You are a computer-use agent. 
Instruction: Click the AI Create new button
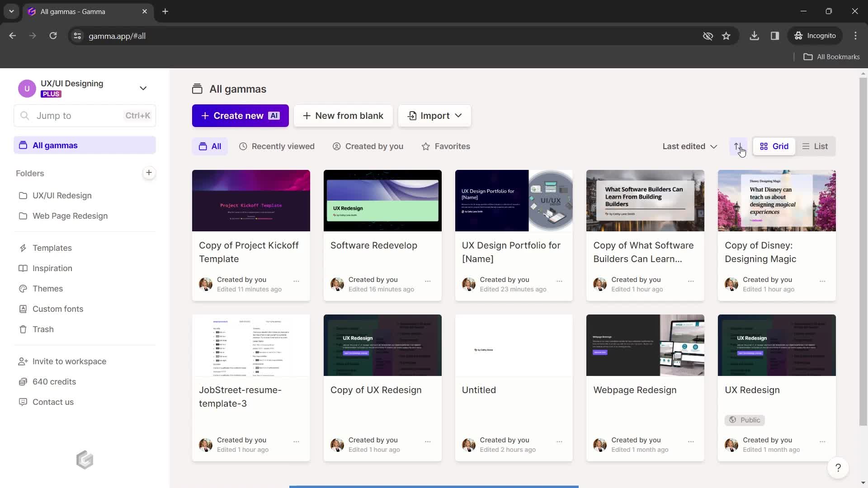pos(240,116)
